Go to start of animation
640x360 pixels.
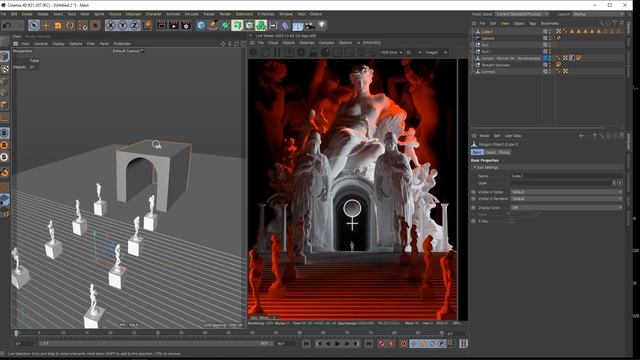(x=307, y=344)
